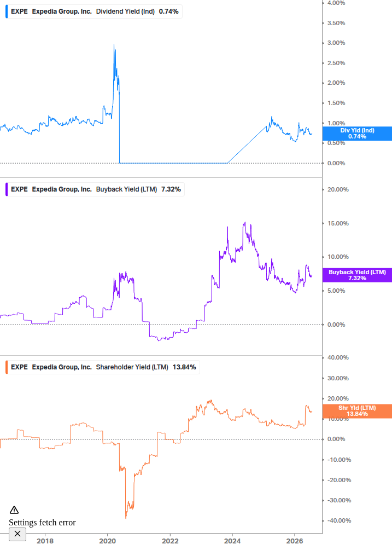
Task: Click the Dividend Yield (Ind) legend label
Action: (125, 11)
